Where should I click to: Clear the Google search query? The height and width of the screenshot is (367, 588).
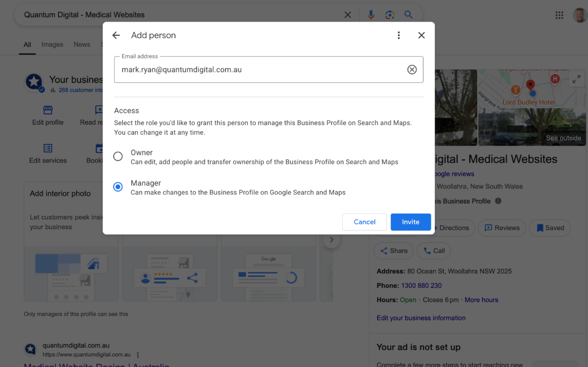[x=347, y=15]
